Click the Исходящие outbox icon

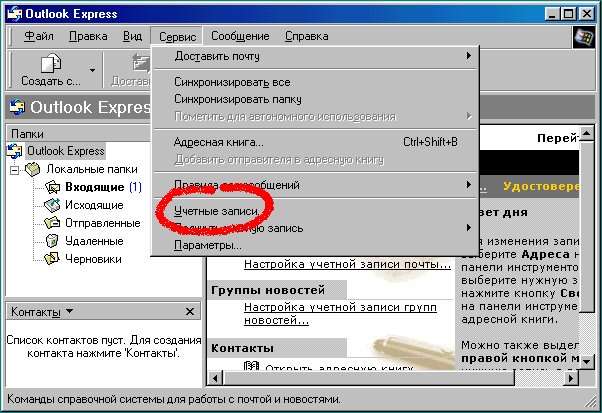coord(52,205)
